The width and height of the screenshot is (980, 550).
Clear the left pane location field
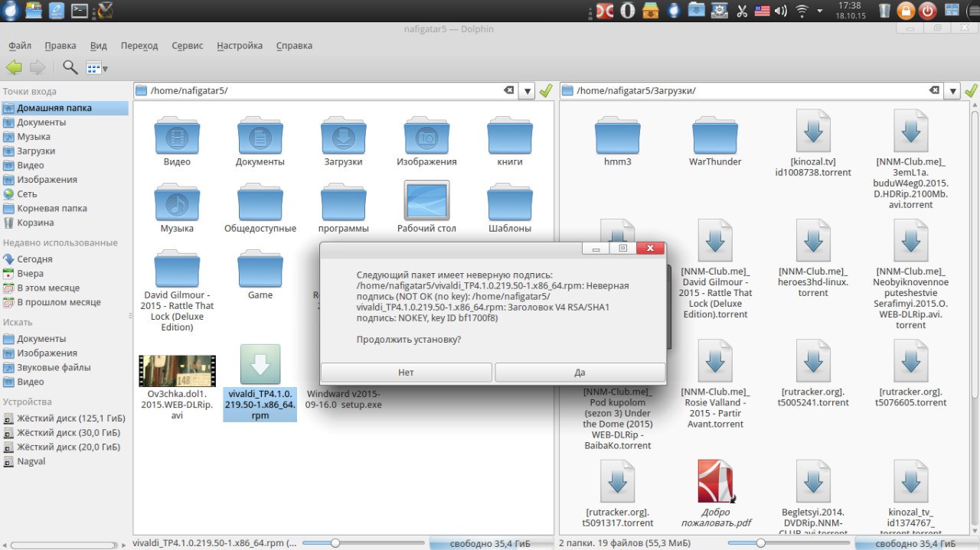[508, 91]
